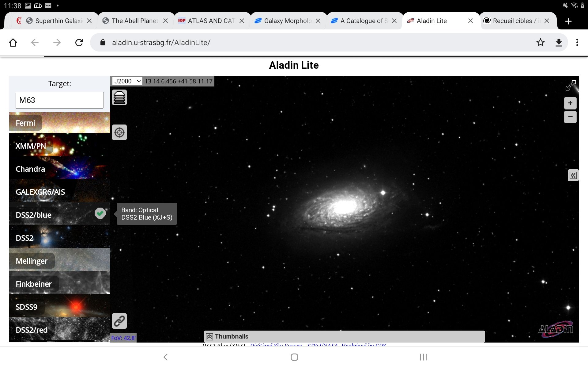The width and height of the screenshot is (588, 368).
Task: Close the Superthin Galaxies tab
Action: tap(89, 21)
